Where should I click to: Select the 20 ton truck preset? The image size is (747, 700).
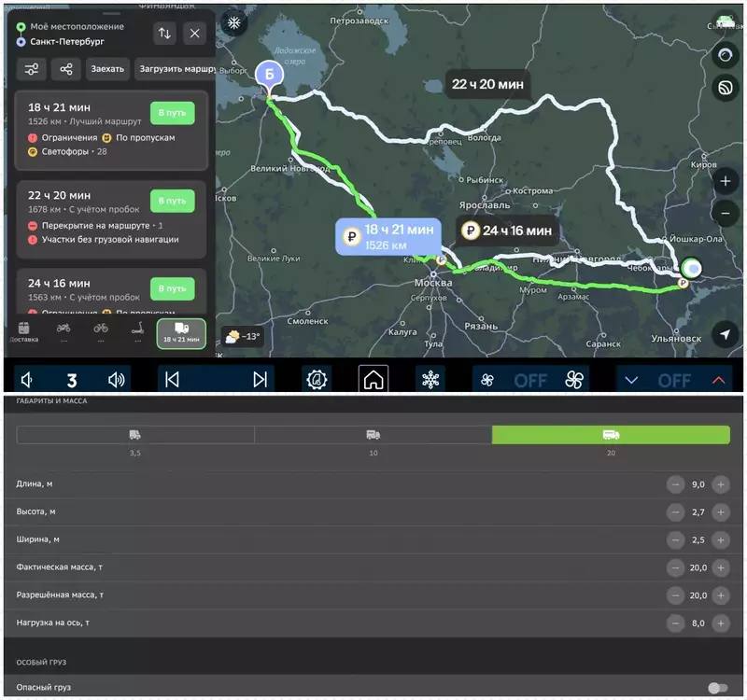pyautogui.click(x=611, y=435)
